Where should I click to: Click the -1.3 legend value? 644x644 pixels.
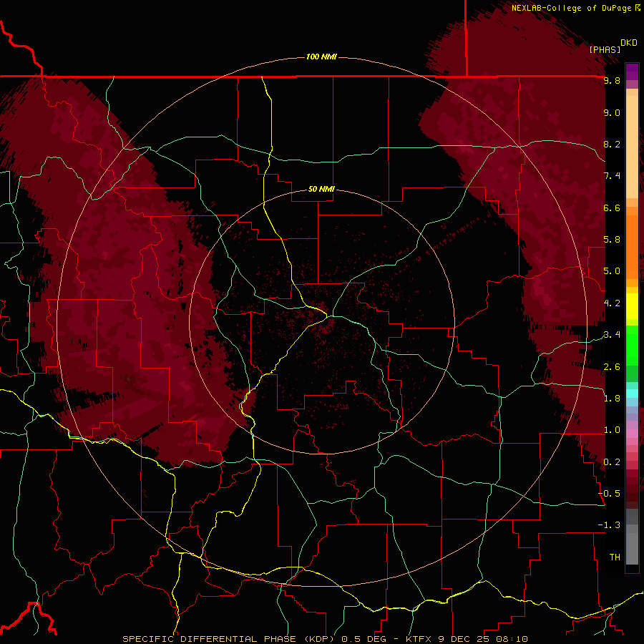(x=610, y=525)
